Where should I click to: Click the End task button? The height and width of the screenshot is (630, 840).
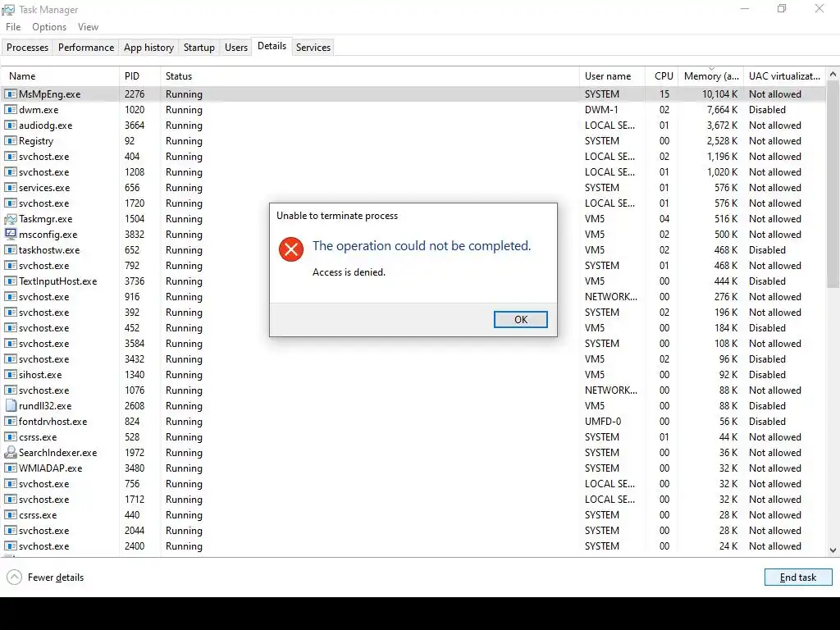(798, 577)
